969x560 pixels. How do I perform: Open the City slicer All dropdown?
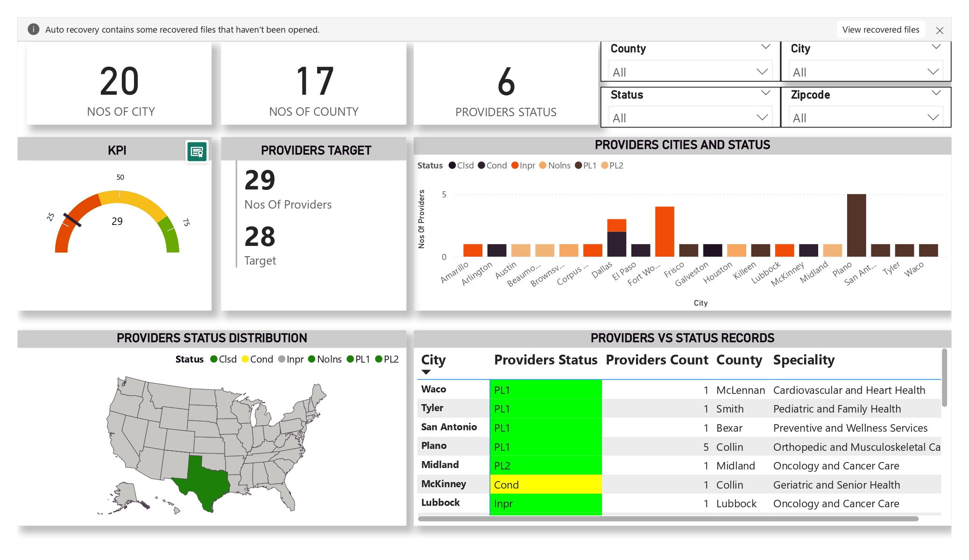pos(865,72)
